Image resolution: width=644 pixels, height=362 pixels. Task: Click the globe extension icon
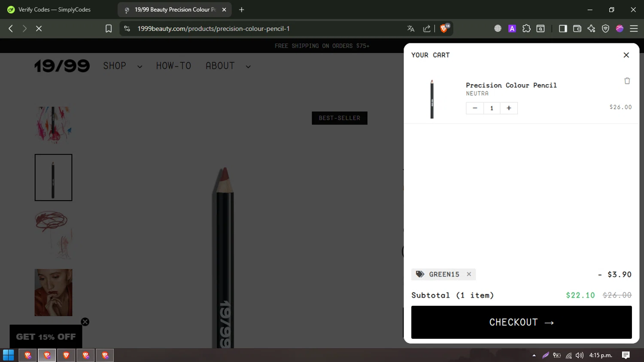pos(498,28)
